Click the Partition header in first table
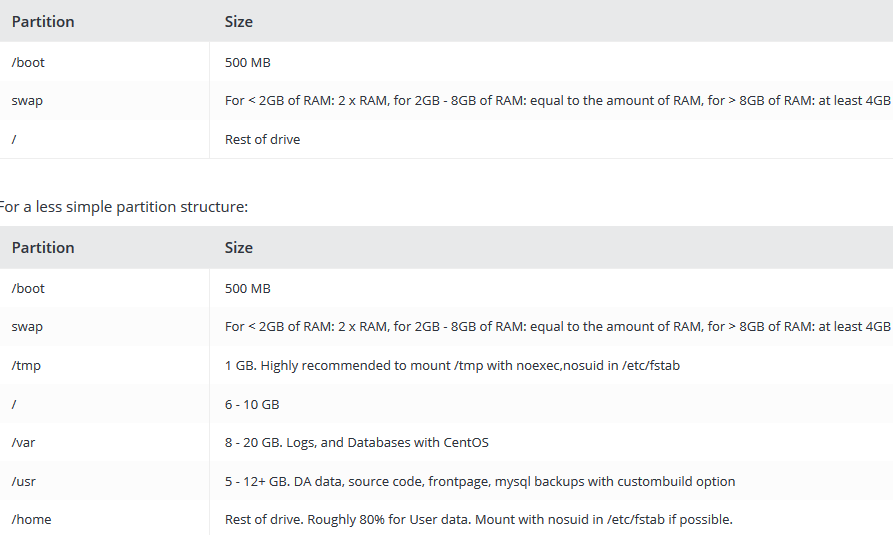This screenshot has height=535, width=893. 43,22
